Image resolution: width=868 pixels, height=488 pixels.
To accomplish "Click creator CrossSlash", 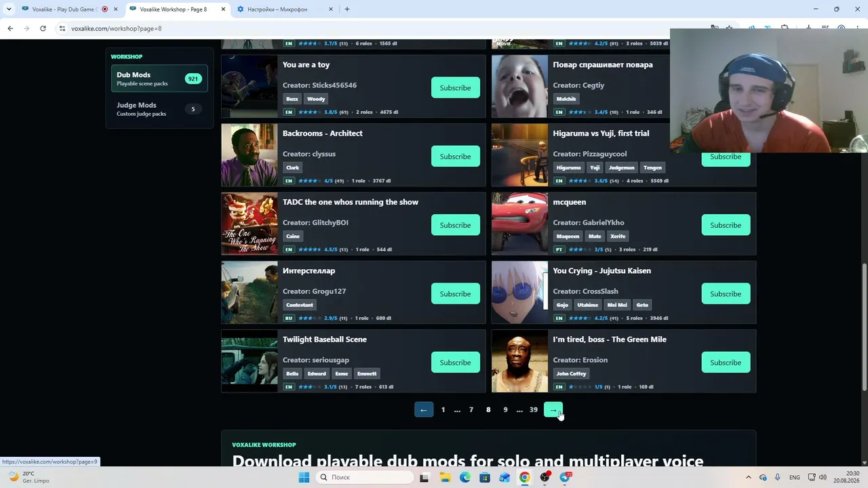I will 600,291.
